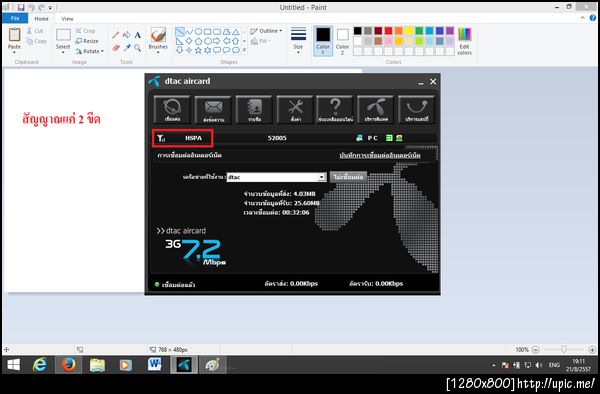The height and width of the screenshot is (394, 600).
Task: Expand the Shapes gallery more arrow
Action: [245, 50]
